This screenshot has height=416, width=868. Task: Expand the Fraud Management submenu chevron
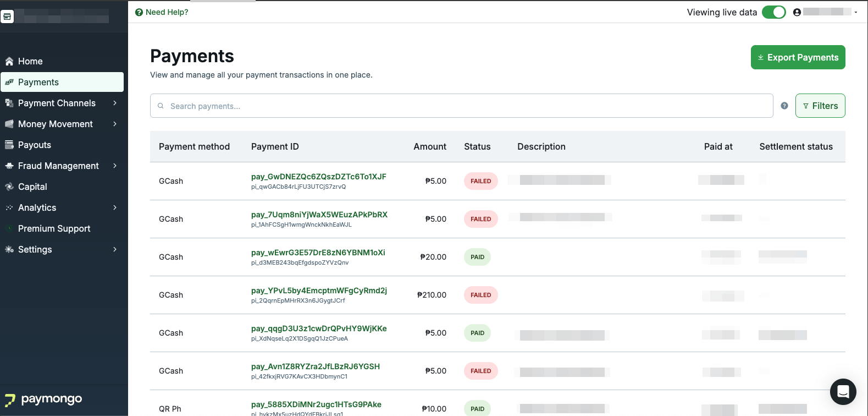pyautogui.click(x=115, y=166)
